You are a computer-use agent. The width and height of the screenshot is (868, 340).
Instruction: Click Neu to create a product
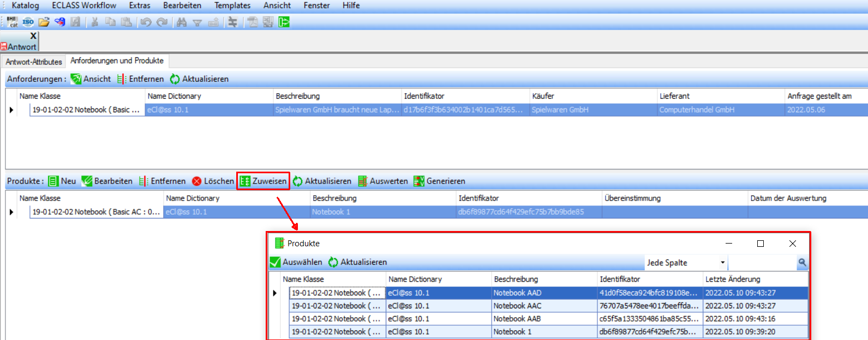click(x=62, y=181)
